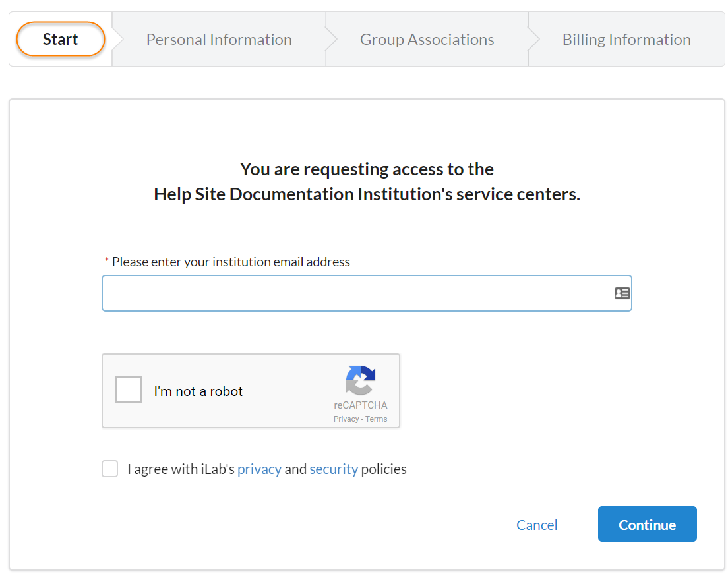Click the reCAPTCHA text under the logo
The height and width of the screenshot is (580, 728).
pyautogui.click(x=361, y=405)
